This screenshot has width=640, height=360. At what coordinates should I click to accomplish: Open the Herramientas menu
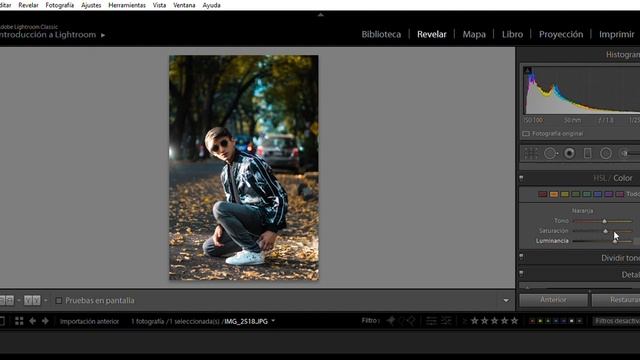pyautogui.click(x=127, y=5)
